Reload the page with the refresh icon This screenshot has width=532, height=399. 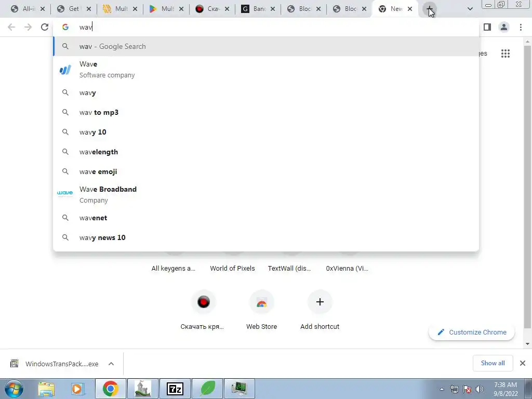(x=45, y=27)
